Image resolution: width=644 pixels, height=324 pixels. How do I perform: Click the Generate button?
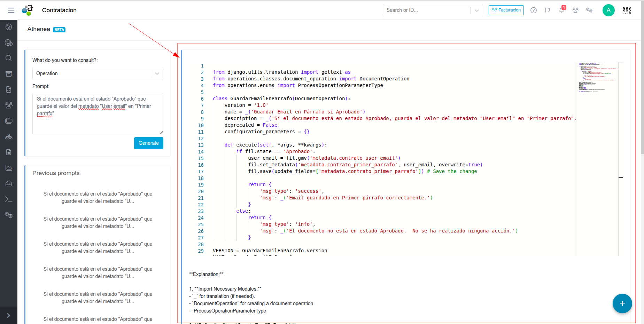coord(148,143)
